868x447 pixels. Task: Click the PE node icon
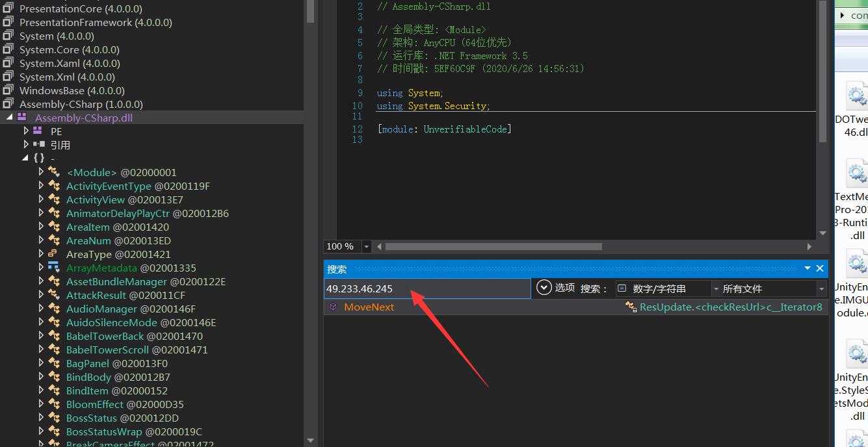click(x=37, y=131)
